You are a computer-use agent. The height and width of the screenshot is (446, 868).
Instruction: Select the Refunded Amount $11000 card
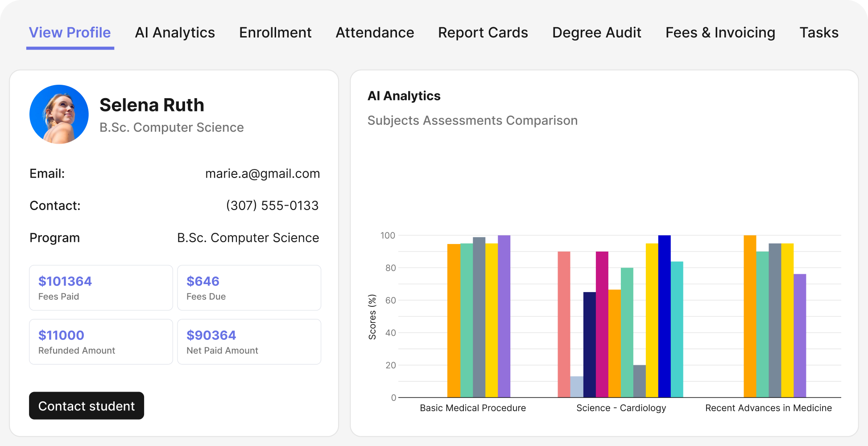click(x=101, y=342)
